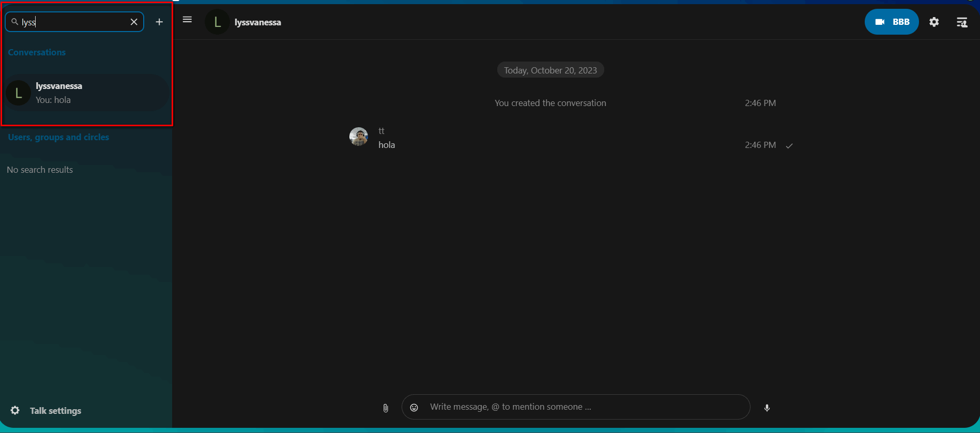Screen dimensions: 980x433
Task: Click the 'Users, groups and circles' heading
Action: pyautogui.click(x=58, y=137)
